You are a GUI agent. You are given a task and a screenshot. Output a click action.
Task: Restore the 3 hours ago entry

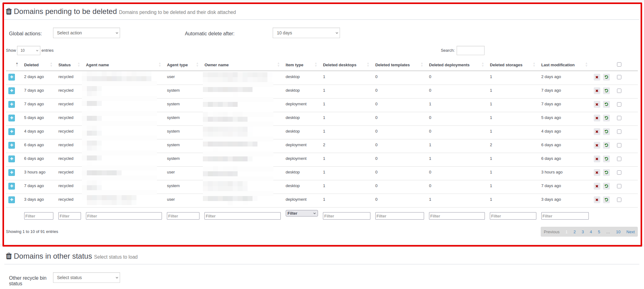(x=606, y=173)
